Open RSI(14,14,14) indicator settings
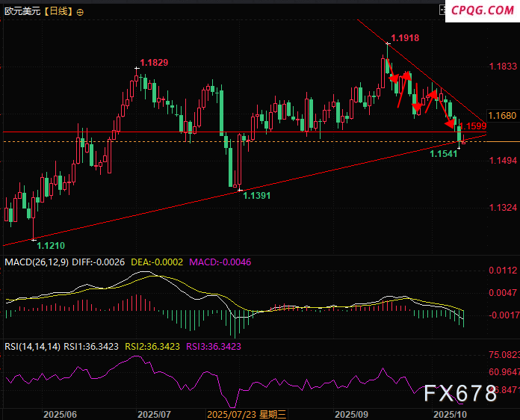This screenshot has width=520, height=420. pos(31,347)
